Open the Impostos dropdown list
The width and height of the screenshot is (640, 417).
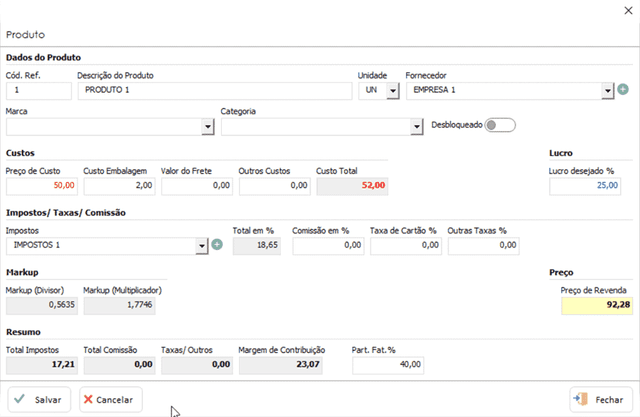pos(202,246)
